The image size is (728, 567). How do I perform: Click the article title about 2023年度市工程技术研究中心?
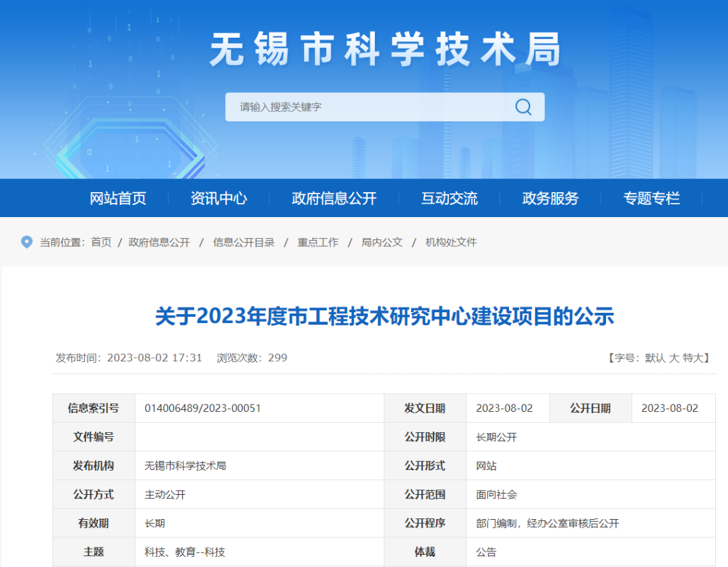point(384,316)
